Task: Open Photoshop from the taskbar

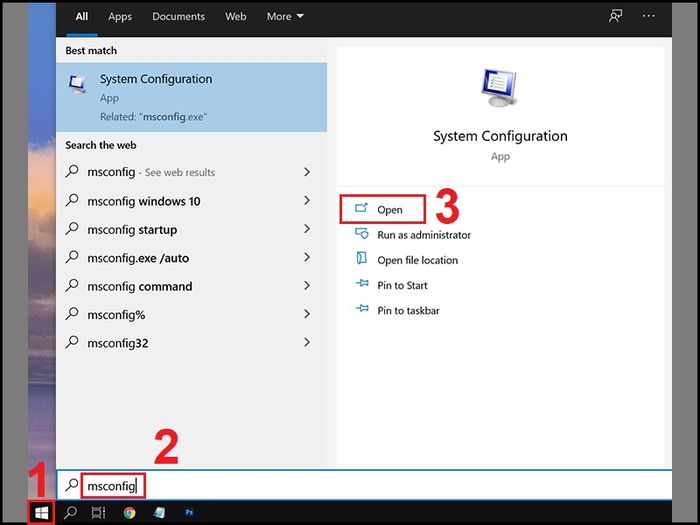Action: [189, 512]
